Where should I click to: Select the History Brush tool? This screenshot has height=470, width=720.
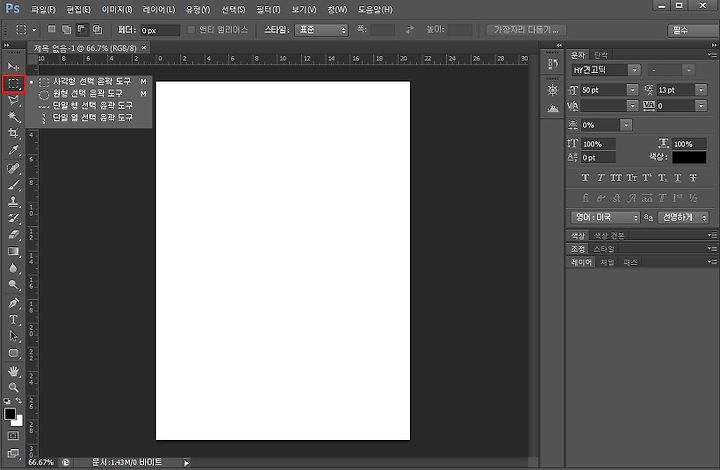point(13,218)
